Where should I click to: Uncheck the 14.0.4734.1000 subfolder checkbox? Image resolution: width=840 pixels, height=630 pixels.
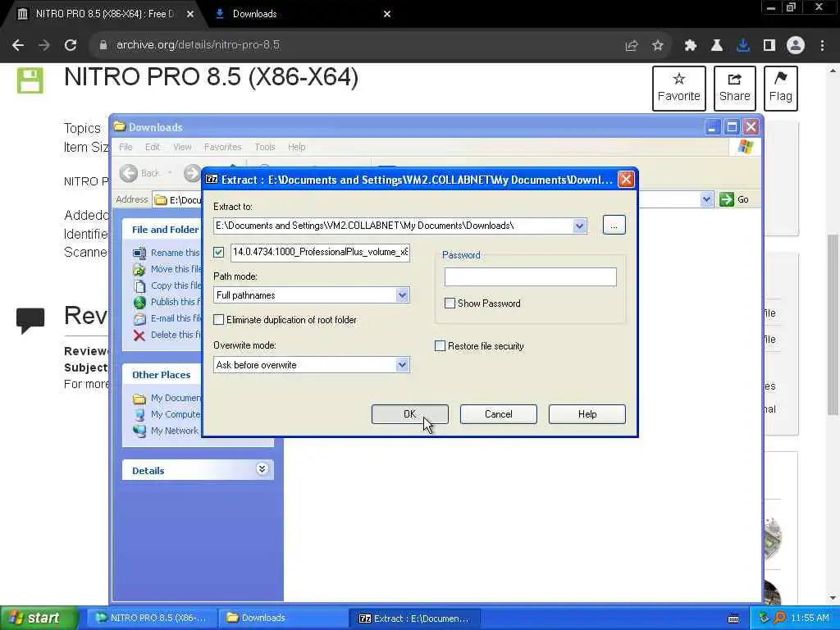pyautogui.click(x=218, y=252)
